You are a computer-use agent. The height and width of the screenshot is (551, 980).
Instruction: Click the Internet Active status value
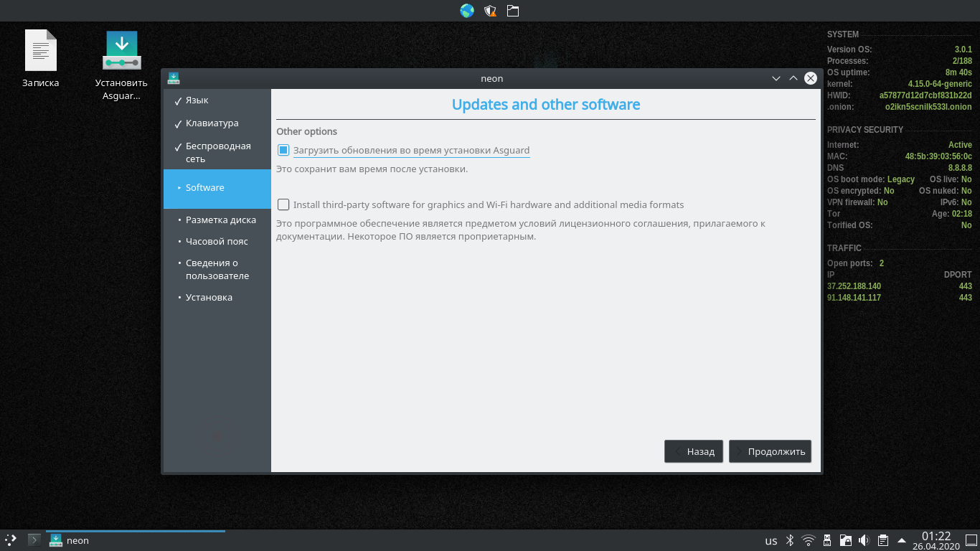[x=960, y=145]
